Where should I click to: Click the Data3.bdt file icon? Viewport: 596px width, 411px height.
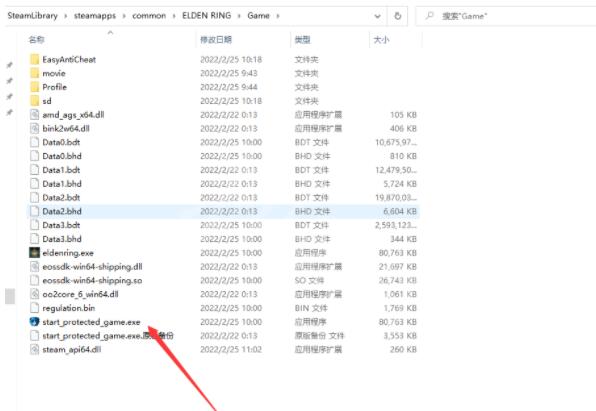click(35, 225)
